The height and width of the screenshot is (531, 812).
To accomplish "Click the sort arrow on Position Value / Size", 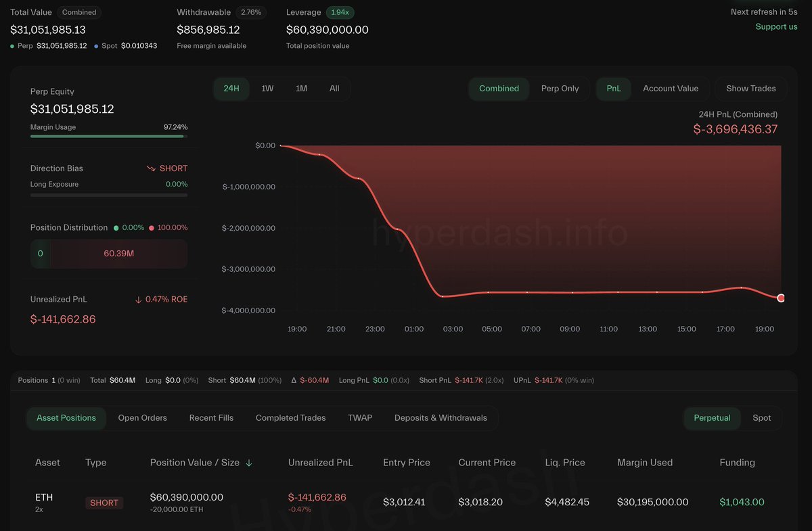I will pos(249,463).
